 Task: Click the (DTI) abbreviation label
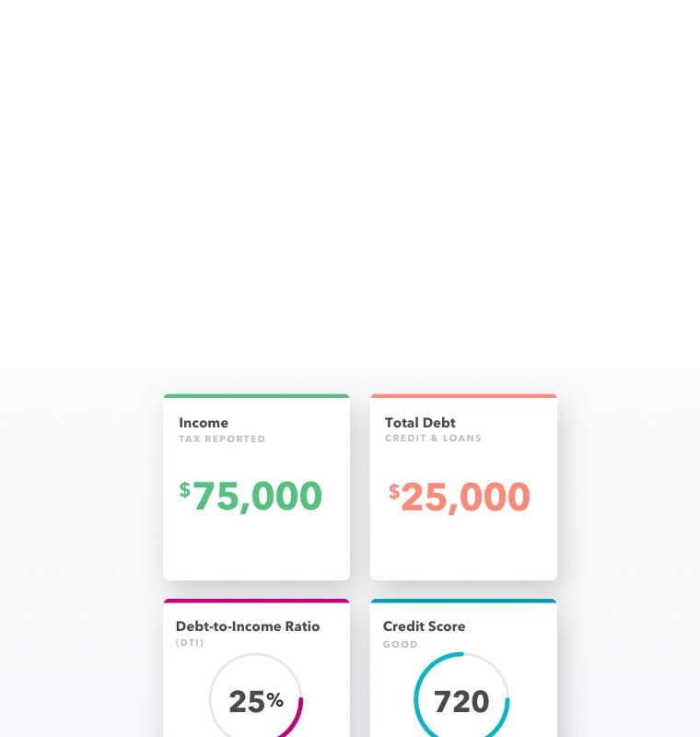click(190, 642)
